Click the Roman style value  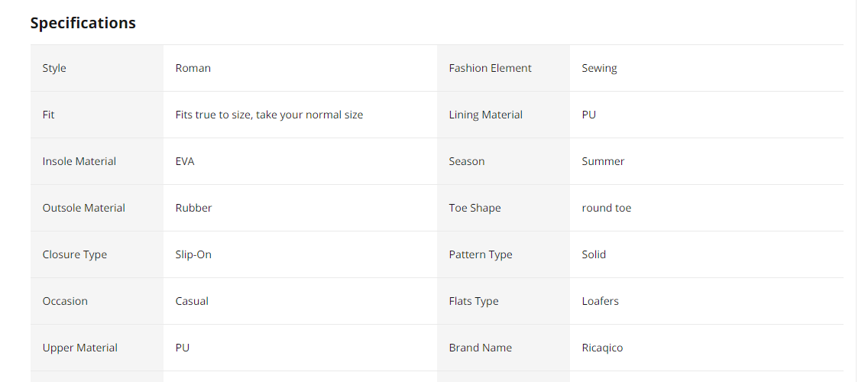point(193,68)
